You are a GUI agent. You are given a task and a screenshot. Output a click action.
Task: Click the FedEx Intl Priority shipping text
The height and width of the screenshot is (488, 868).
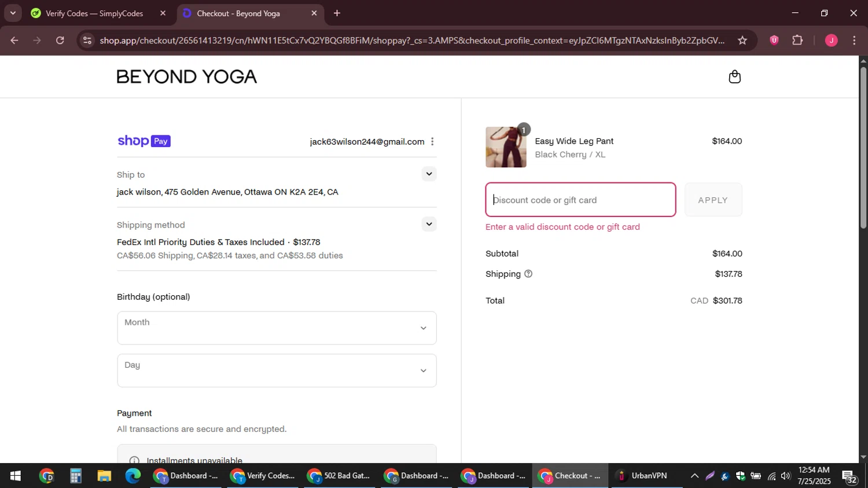point(219,243)
